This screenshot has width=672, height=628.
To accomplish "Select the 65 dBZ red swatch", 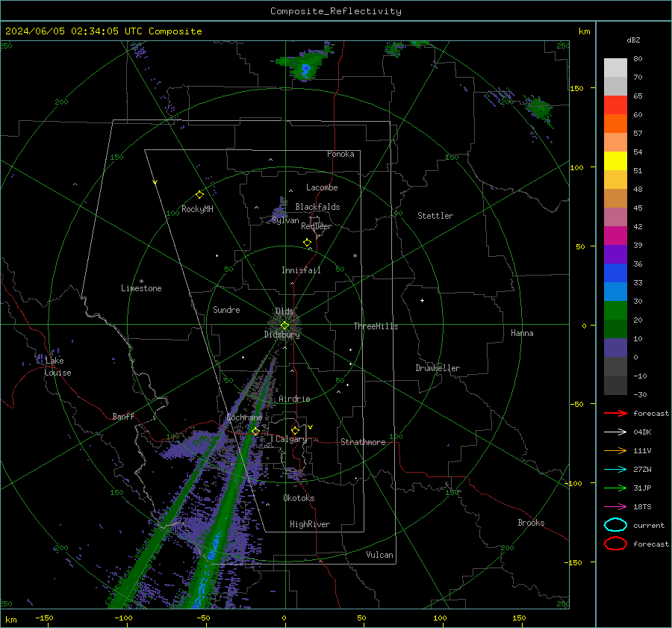I will 615,105.
